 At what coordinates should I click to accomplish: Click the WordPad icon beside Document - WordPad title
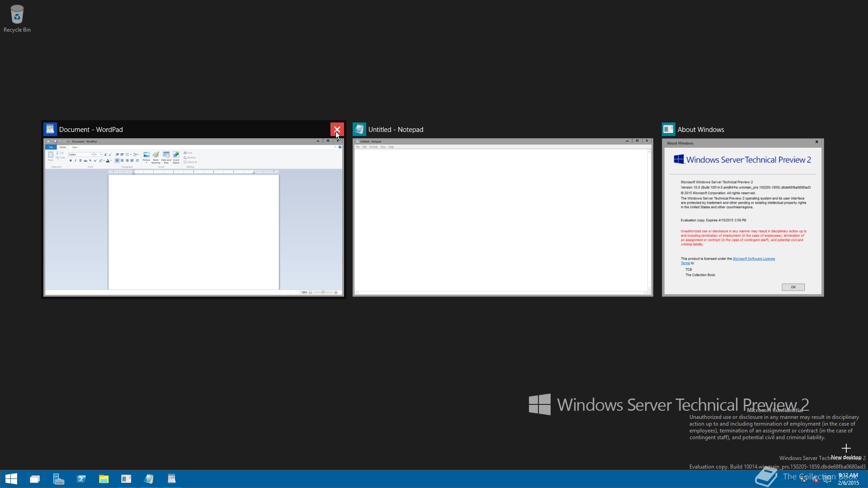pyautogui.click(x=50, y=129)
